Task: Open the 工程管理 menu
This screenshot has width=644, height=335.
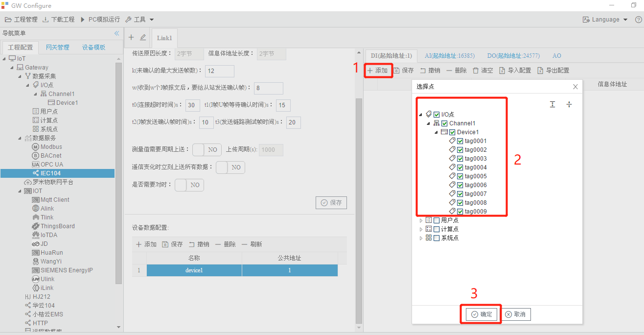Action: (x=21, y=20)
